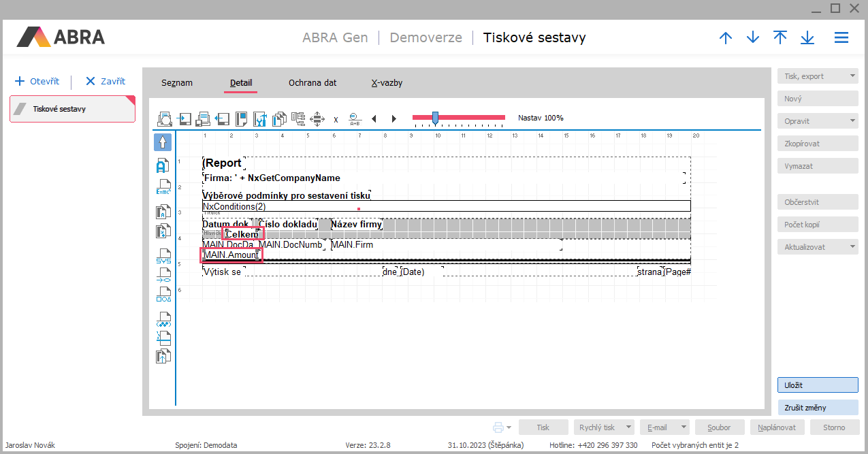Click the stacked pages printer icon
Screen dimensions: 868x454
[203, 119]
